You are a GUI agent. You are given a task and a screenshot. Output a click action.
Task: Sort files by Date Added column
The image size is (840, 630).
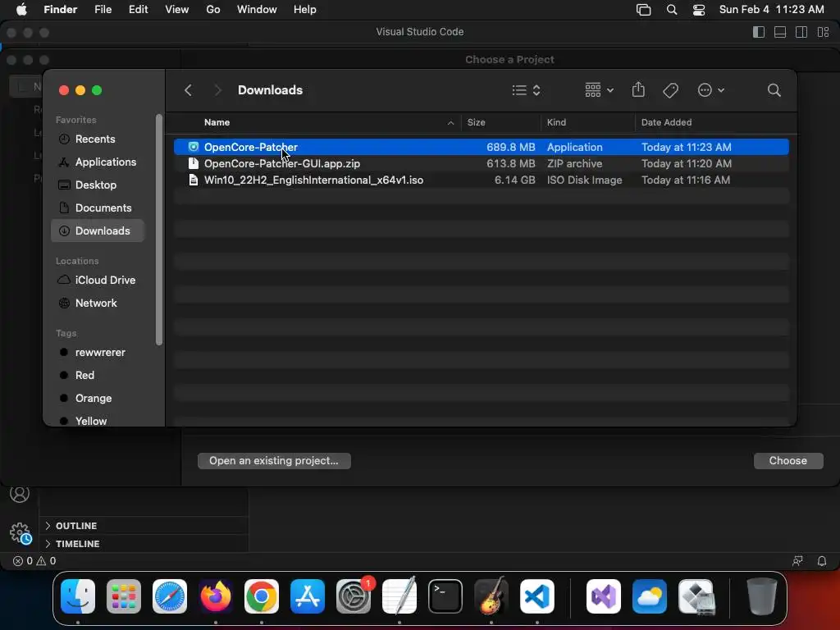[666, 122]
